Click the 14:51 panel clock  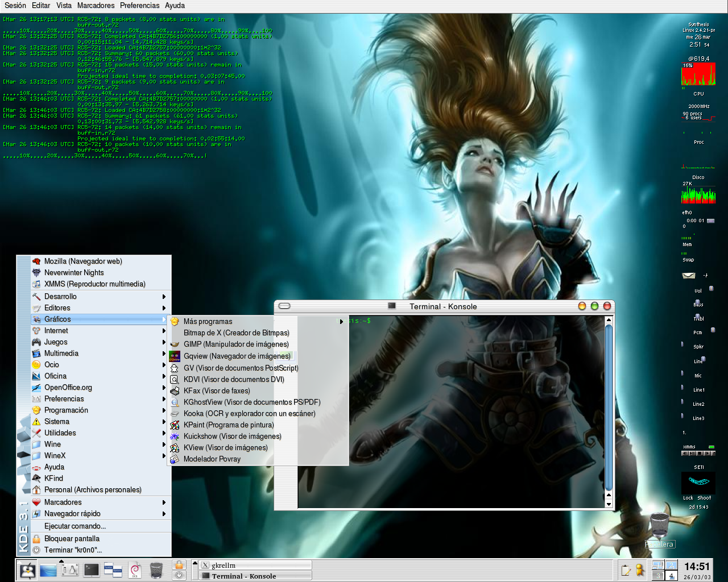[x=697, y=567]
